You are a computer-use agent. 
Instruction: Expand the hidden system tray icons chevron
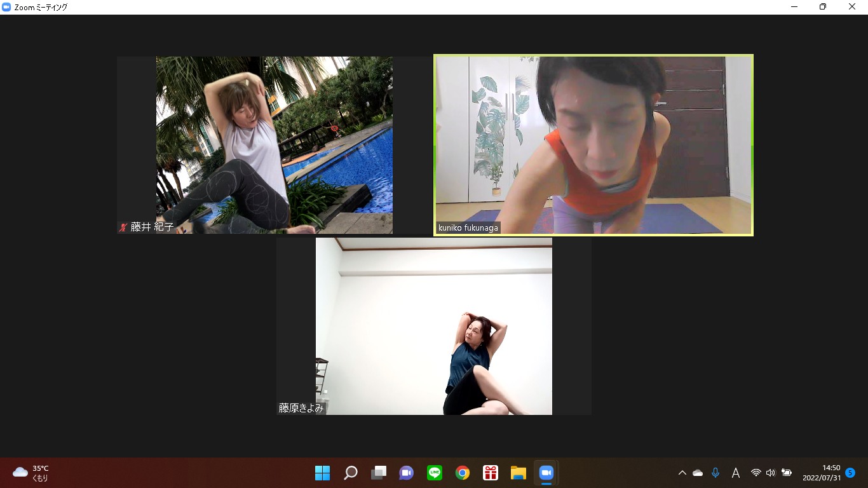coord(682,473)
